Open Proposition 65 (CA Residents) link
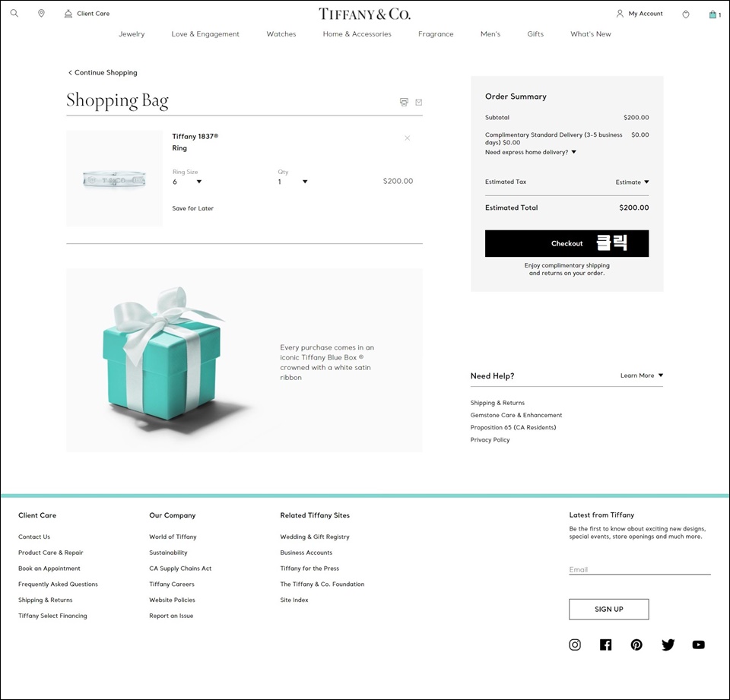730x700 pixels. click(513, 428)
